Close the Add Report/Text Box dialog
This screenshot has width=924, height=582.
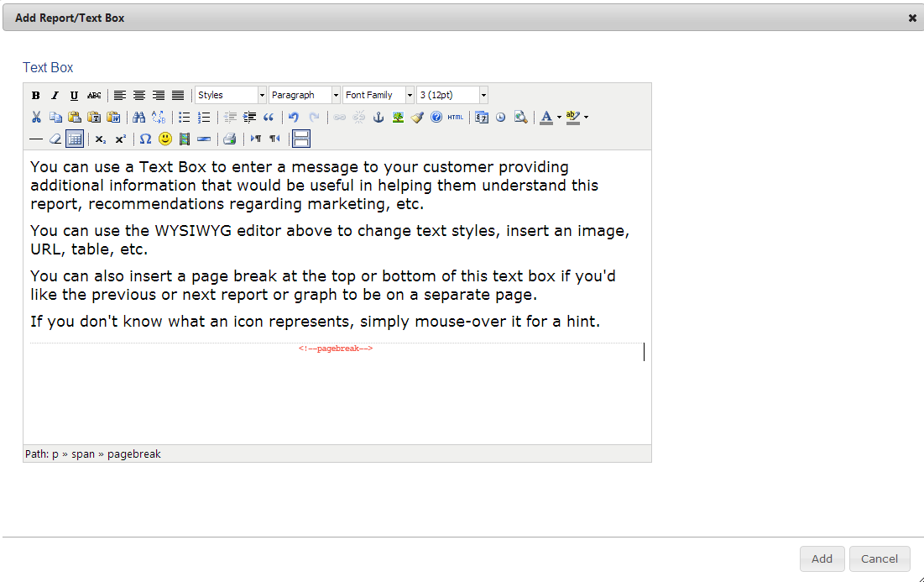[x=912, y=18]
